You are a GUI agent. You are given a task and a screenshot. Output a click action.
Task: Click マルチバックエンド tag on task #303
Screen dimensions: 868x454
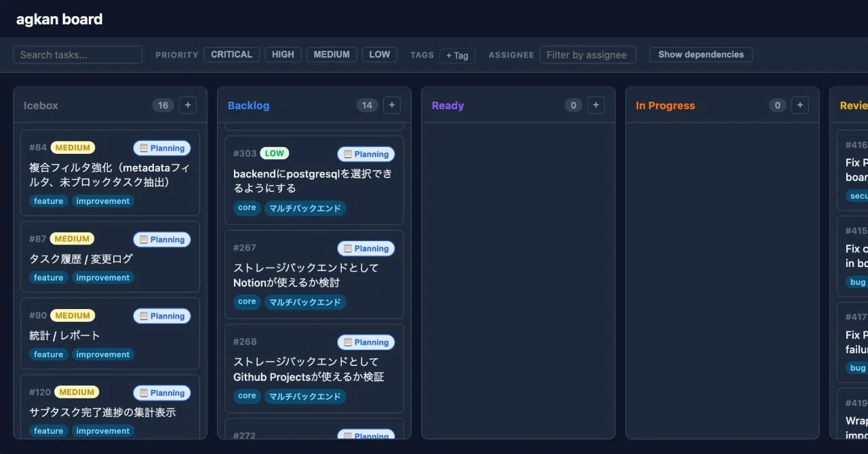coord(305,209)
